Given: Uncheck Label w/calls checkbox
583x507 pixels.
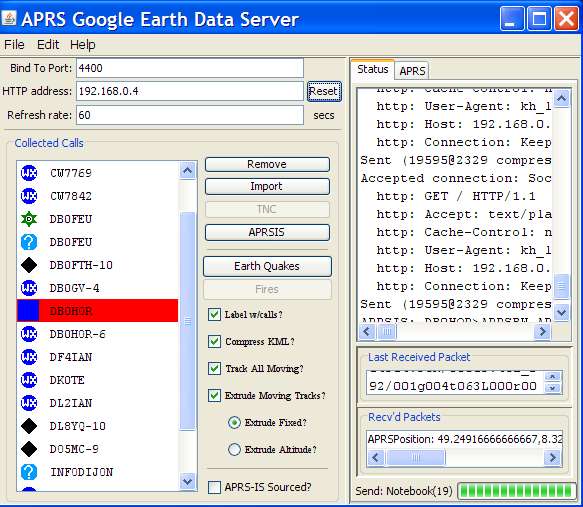Looking at the screenshot, I should coord(214,314).
